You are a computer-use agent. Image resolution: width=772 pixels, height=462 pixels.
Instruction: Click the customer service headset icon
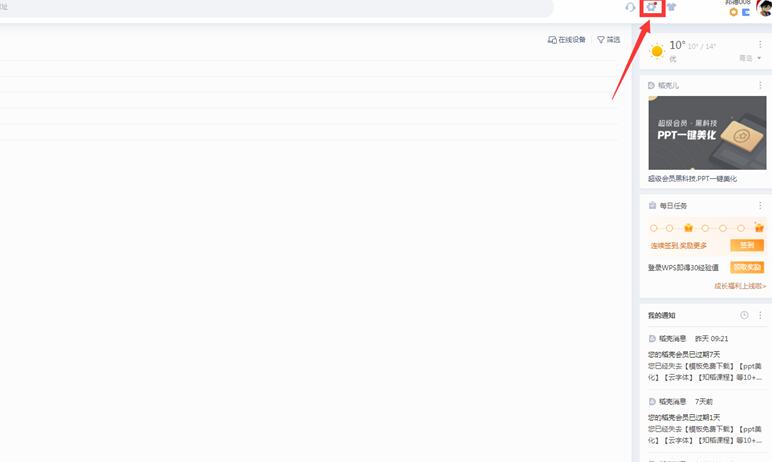point(630,7)
